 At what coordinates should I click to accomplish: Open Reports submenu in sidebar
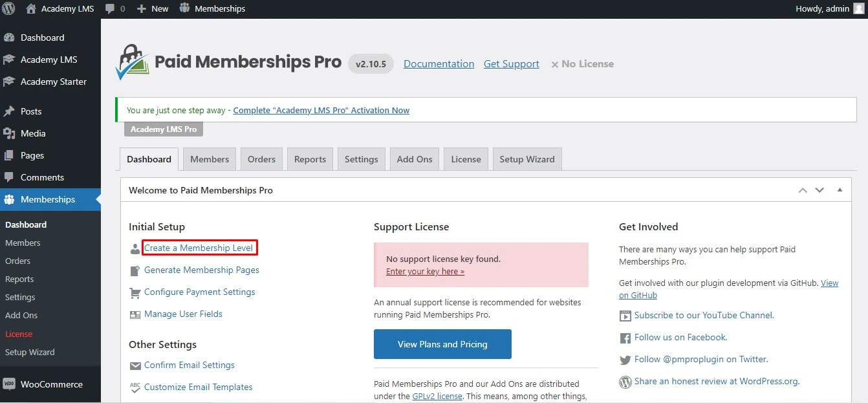(x=19, y=279)
